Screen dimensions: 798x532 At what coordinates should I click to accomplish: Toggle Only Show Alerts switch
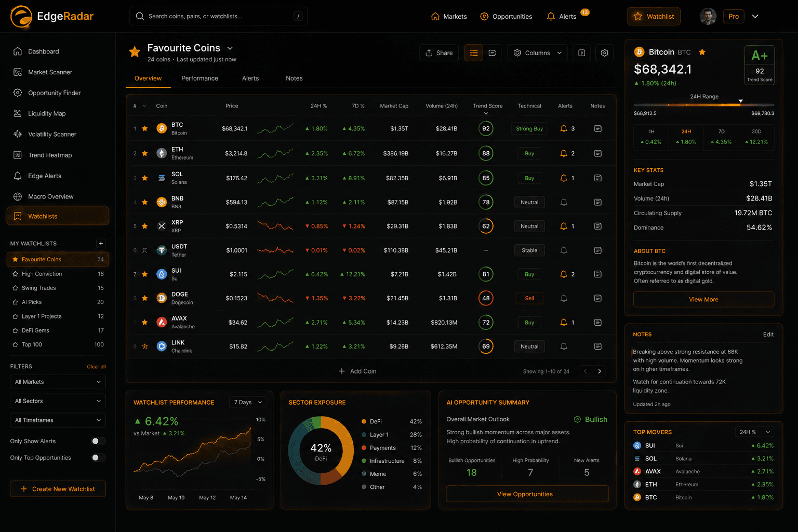98,441
